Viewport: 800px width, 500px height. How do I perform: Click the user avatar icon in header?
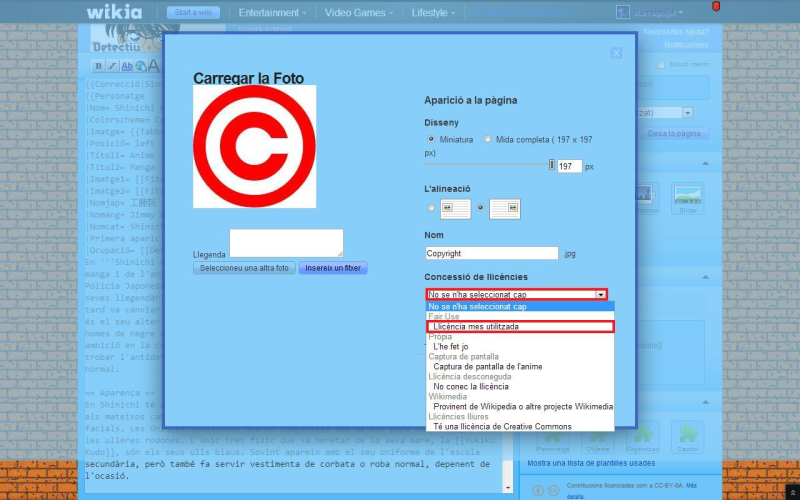623,13
